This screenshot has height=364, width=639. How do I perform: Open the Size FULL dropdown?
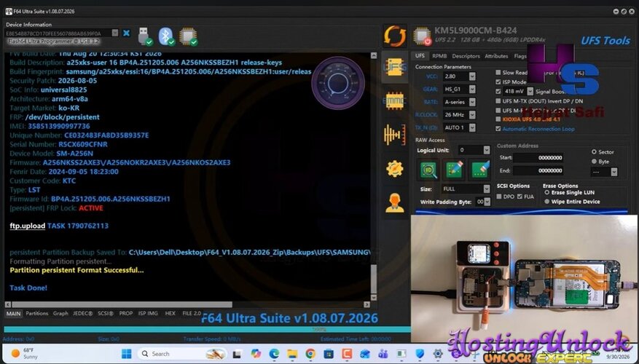(x=487, y=189)
